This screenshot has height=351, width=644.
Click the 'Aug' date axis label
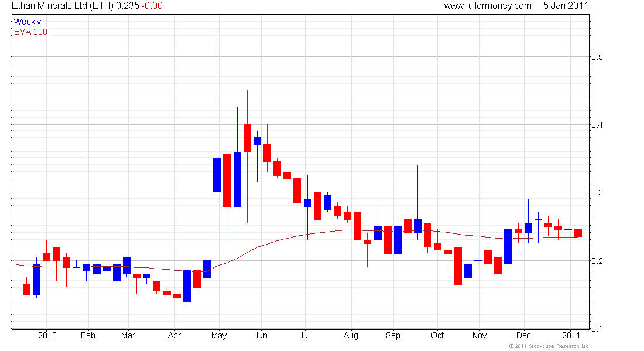pyautogui.click(x=351, y=335)
